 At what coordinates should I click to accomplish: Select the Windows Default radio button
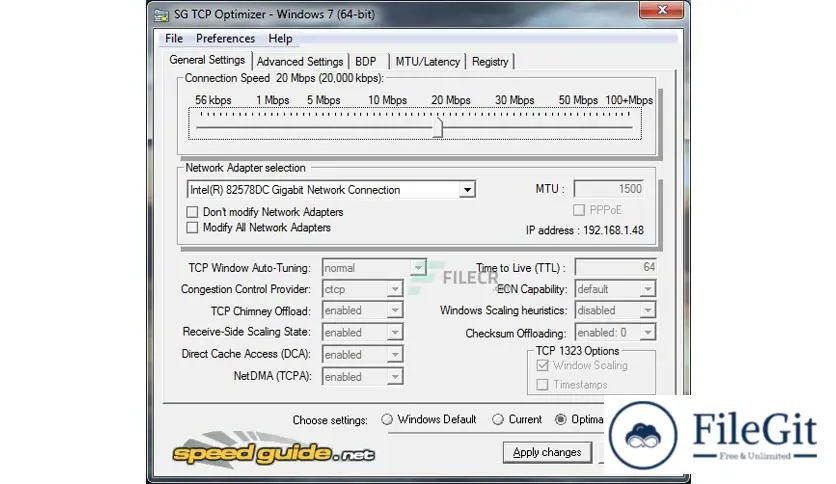[387, 420]
